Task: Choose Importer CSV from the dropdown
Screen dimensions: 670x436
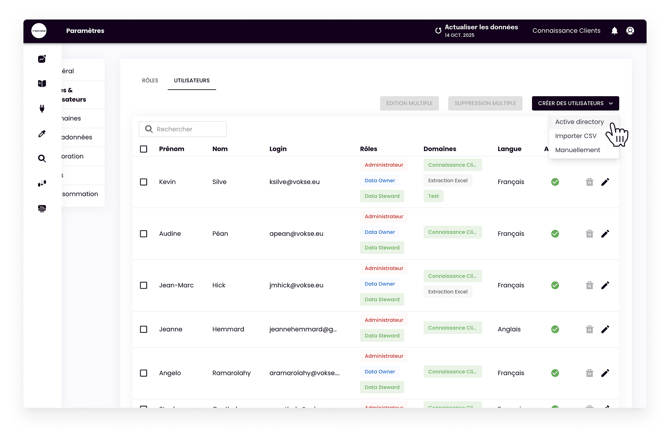Action: pos(576,136)
